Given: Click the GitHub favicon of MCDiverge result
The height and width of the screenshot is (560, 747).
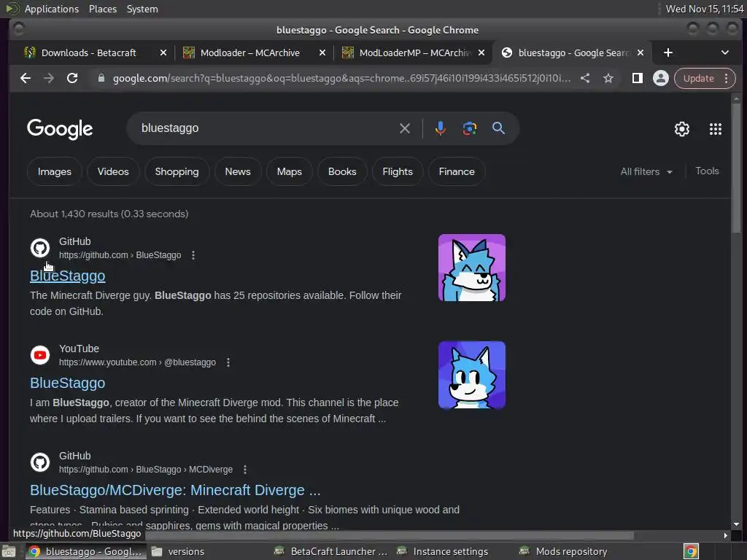Looking at the screenshot, I should (x=40, y=462).
